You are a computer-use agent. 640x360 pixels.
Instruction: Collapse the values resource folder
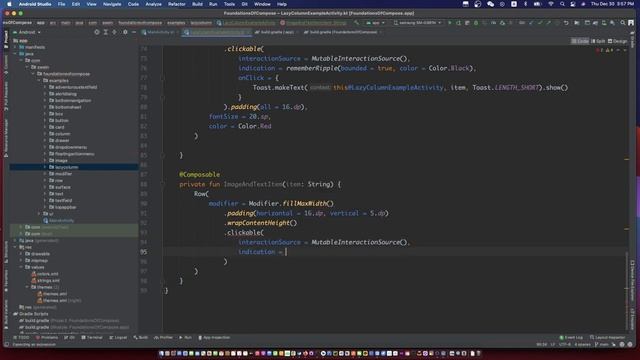pos(21,267)
